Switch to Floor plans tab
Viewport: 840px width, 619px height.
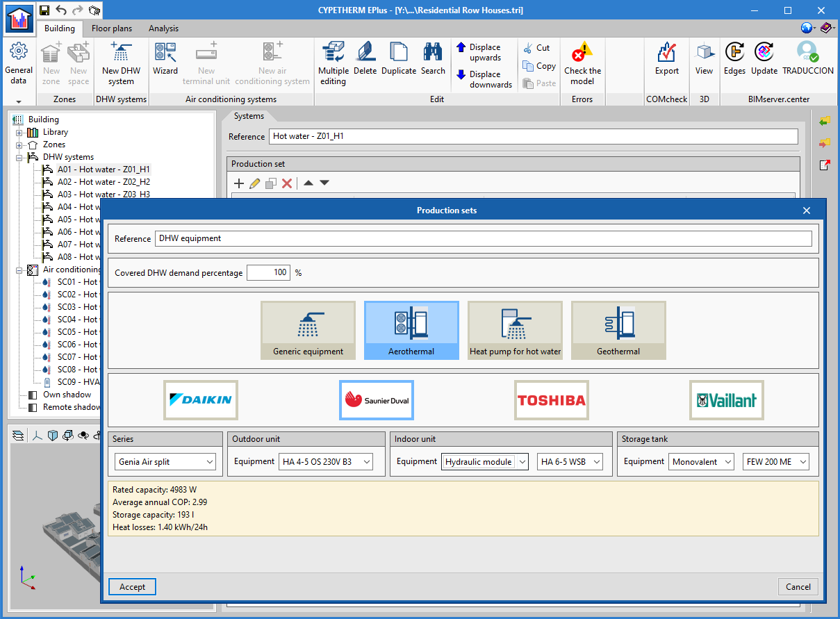pos(111,28)
